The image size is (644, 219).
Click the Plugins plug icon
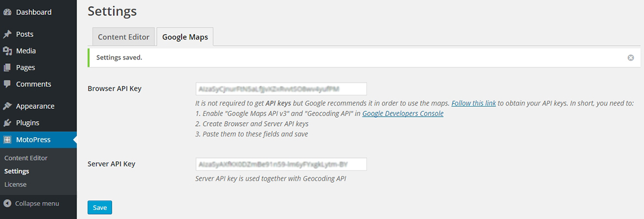7,123
